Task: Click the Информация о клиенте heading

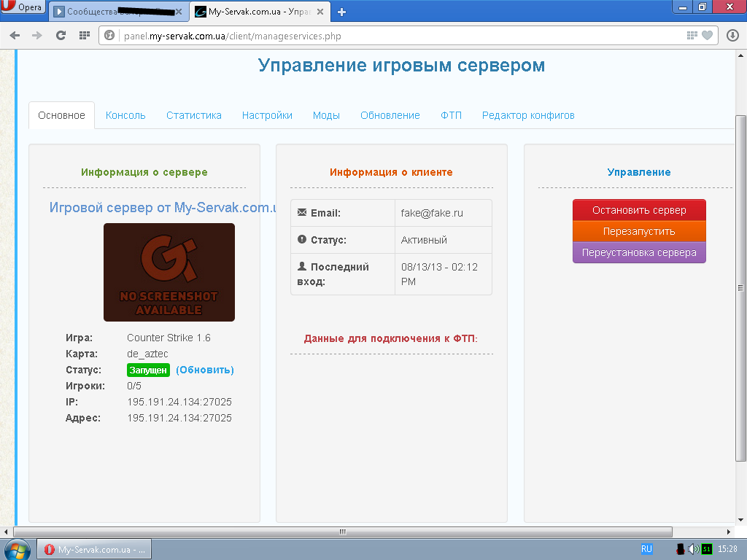Action: pos(391,172)
